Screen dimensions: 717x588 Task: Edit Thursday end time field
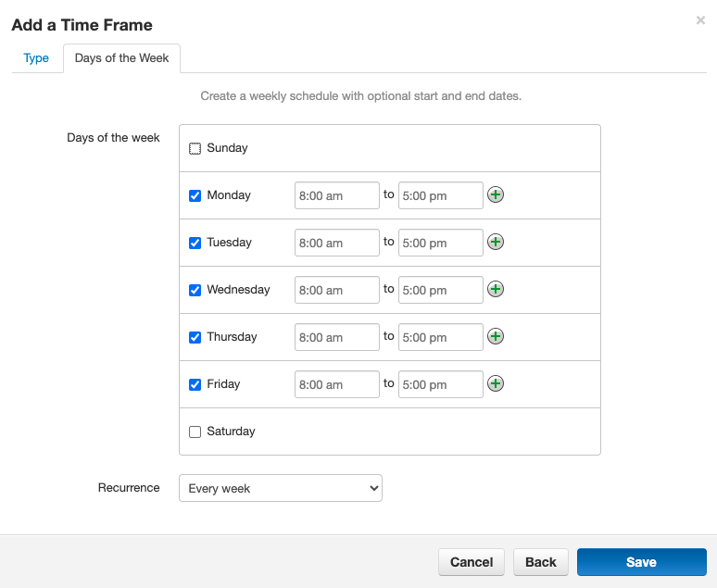point(441,337)
